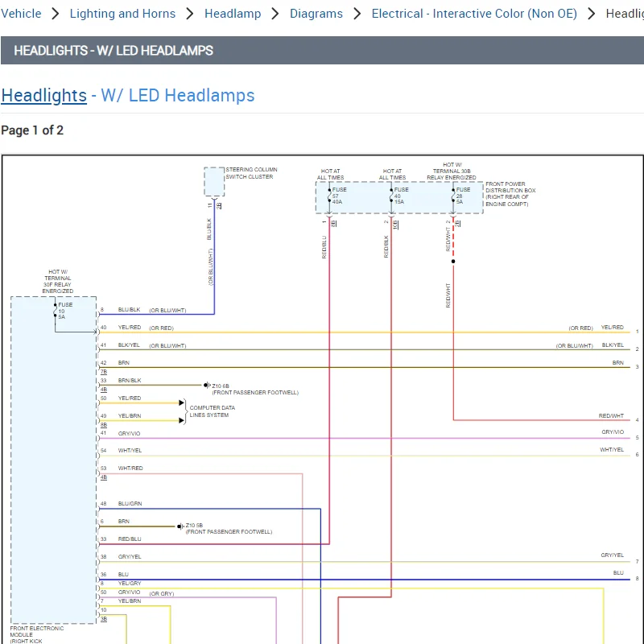Click the Z10 5B ground symbol
644x644 pixels.
point(180,526)
